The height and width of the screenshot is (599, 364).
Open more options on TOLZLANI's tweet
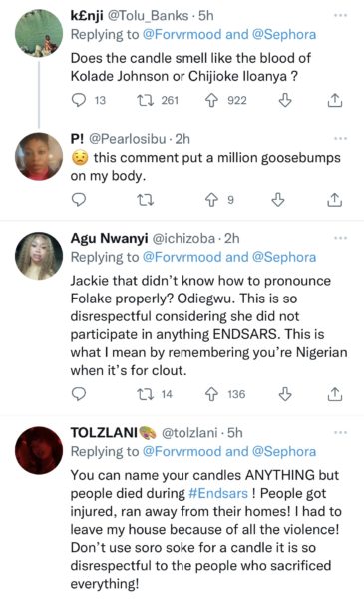(x=340, y=433)
